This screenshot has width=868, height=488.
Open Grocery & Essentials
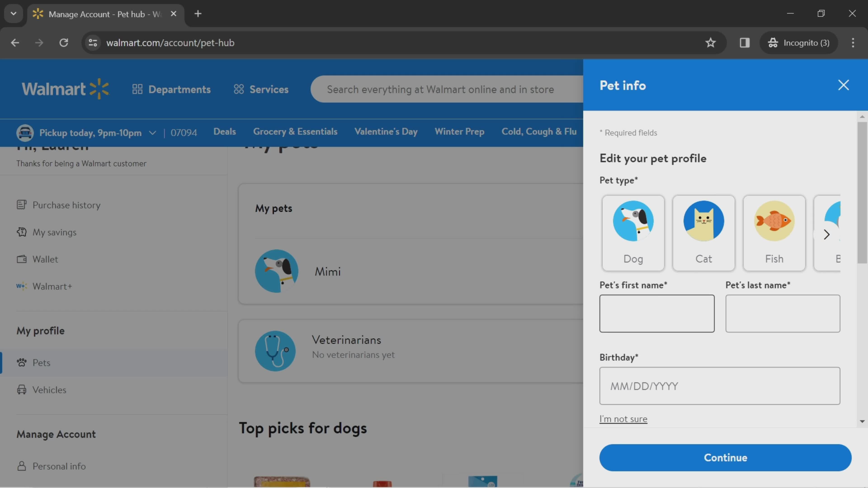click(295, 132)
